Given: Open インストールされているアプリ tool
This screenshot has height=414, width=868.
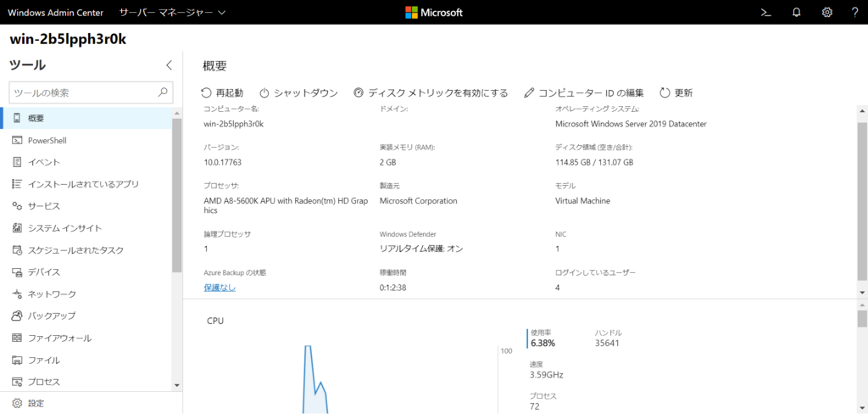Looking at the screenshot, I should click(x=86, y=184).
